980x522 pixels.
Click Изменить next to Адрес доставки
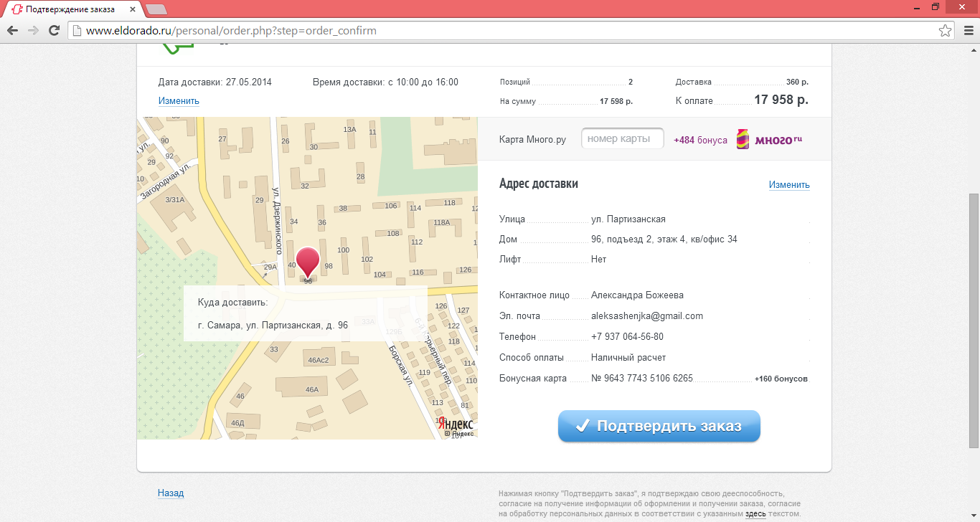tap(789, 185)
